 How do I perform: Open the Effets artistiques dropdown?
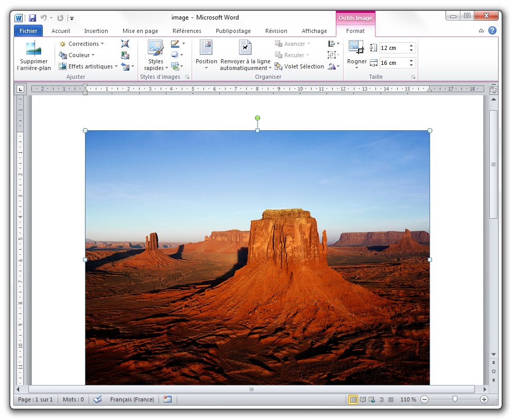(x=88, y=66)
